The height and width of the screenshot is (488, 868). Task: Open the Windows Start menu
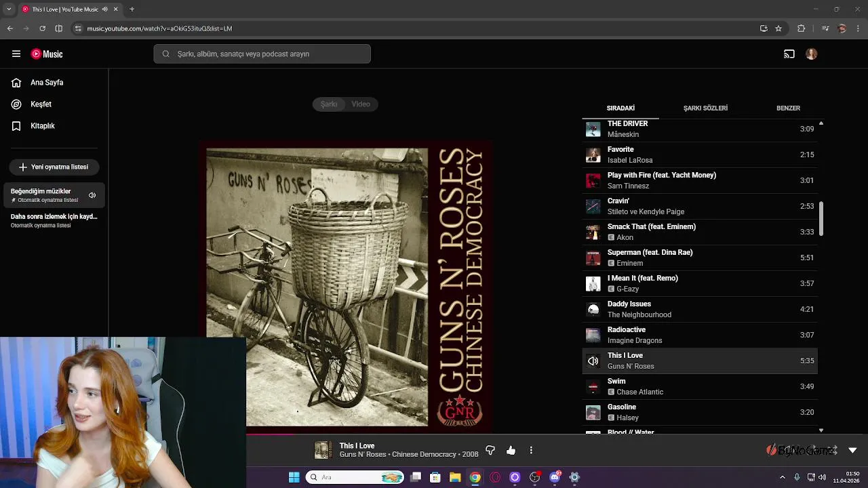tap(294, 477)
